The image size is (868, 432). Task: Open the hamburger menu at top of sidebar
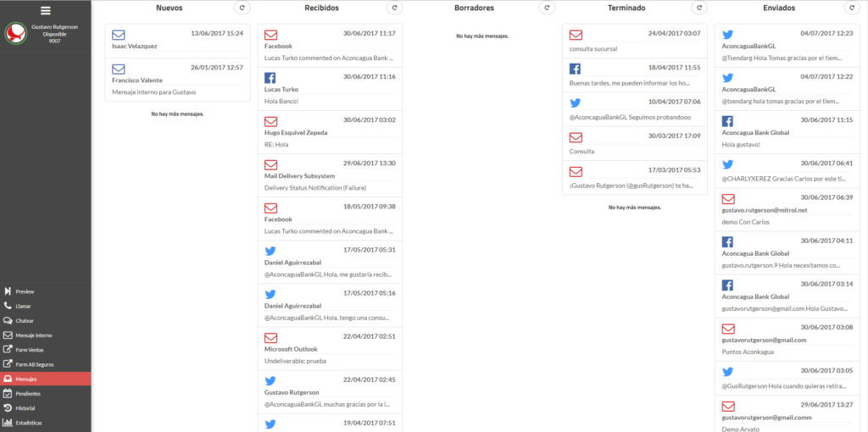point(45,10)
